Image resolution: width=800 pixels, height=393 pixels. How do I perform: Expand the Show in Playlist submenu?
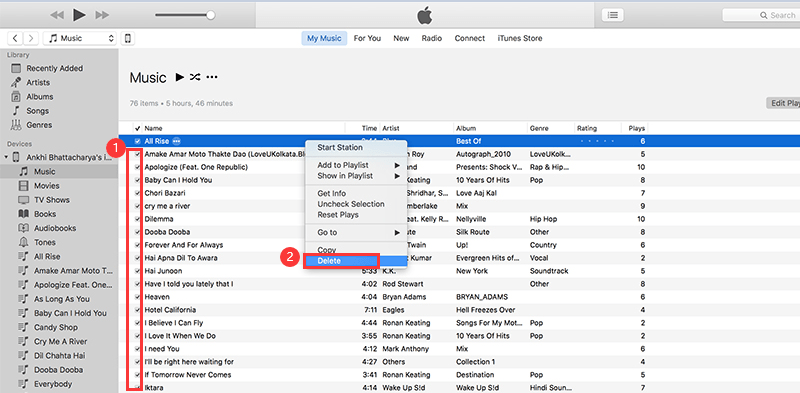(355, 176)
